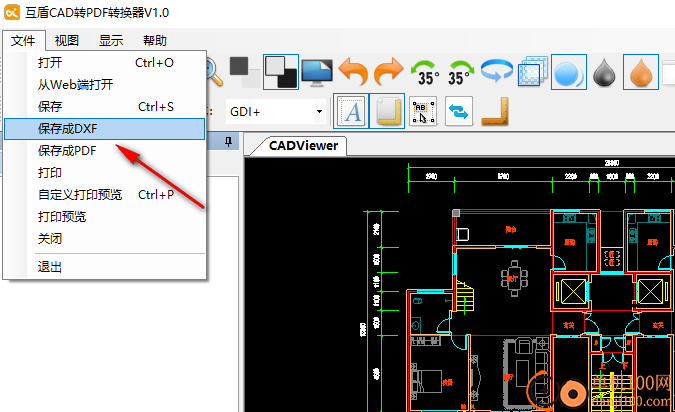
Task: Choose 关闭 from the file menu
Action: click(105, 239)
